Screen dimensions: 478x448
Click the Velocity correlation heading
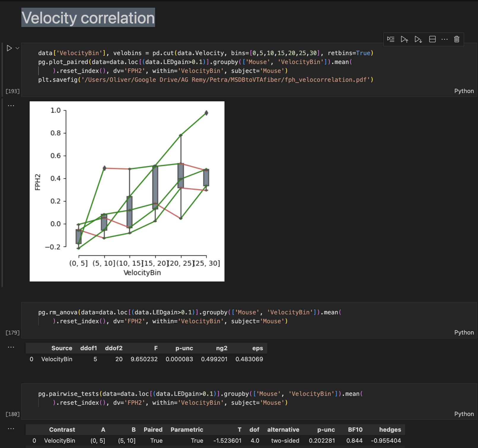88,18
